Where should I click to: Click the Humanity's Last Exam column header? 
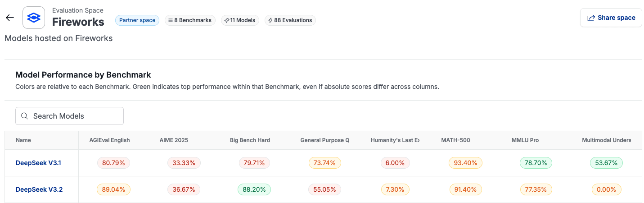[395, 140]
